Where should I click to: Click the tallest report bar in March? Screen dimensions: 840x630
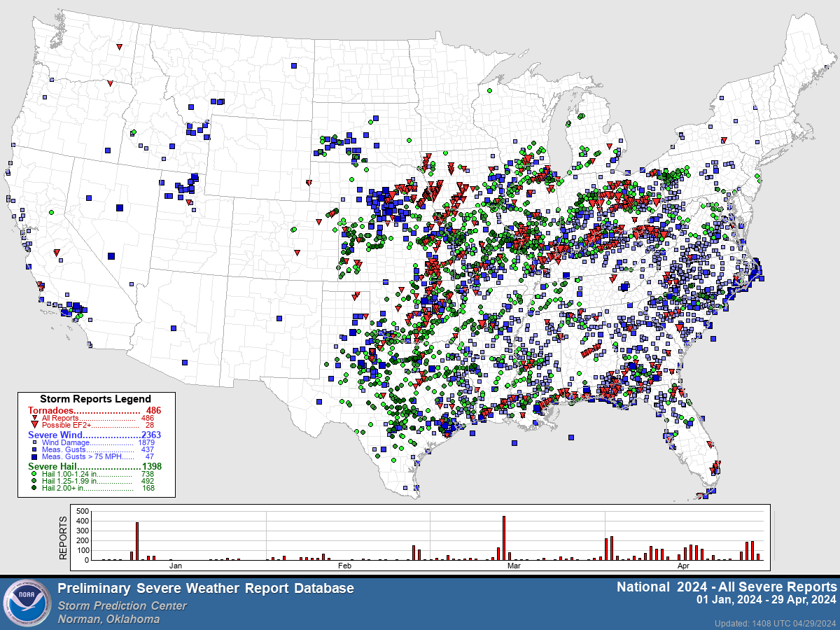tap(504, 538)
